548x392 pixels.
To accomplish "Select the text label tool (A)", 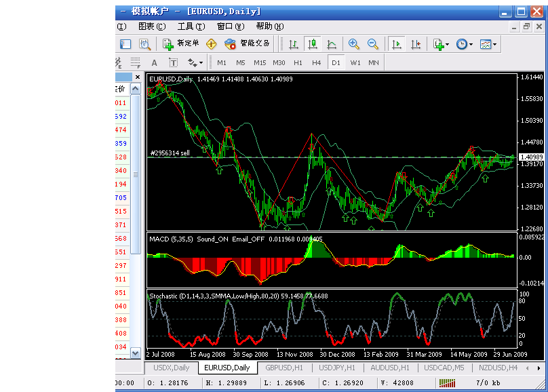I will coord(155,62).
